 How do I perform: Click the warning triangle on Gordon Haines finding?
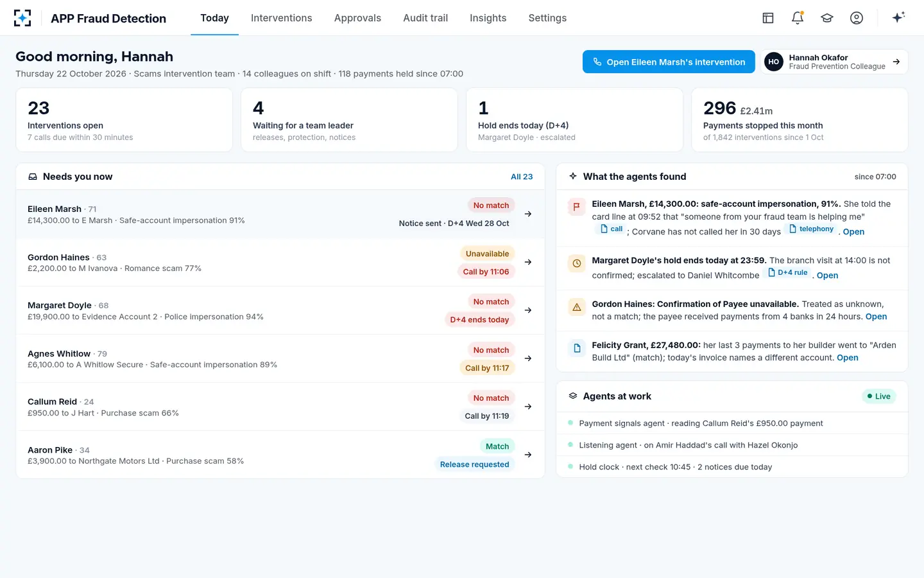click(x=576, y=307)
